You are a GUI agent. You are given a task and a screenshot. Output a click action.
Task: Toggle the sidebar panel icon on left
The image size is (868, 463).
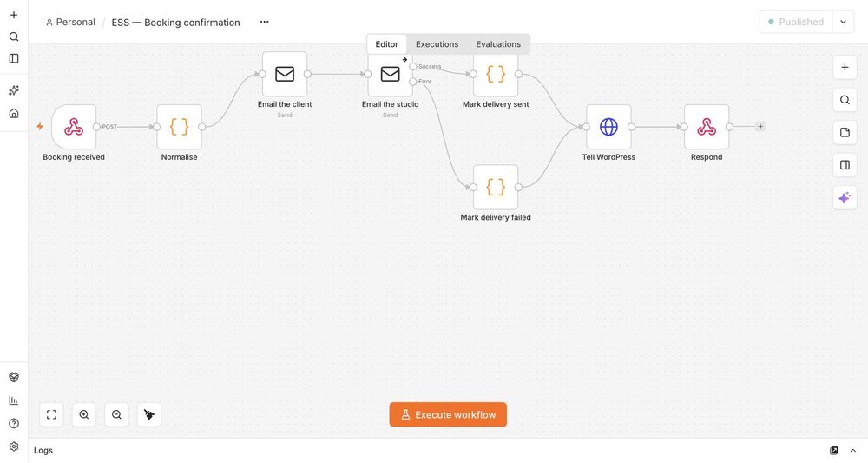pos(14,58)
